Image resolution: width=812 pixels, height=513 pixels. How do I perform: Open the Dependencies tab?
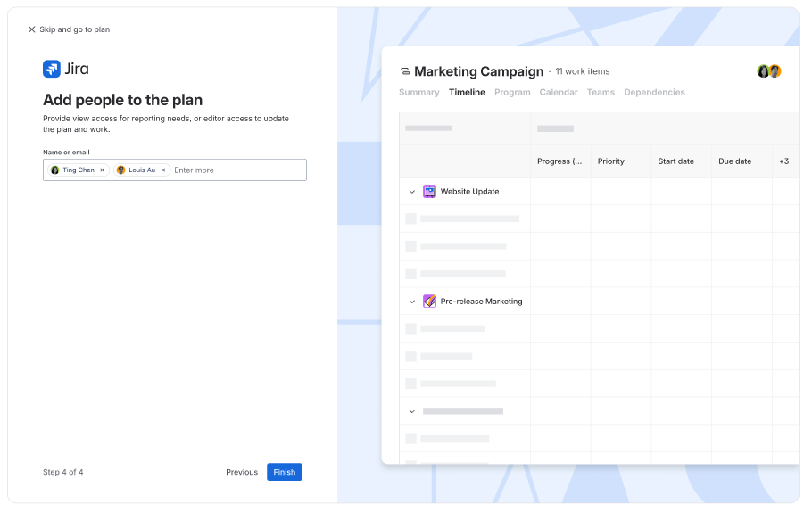[655, 92]
